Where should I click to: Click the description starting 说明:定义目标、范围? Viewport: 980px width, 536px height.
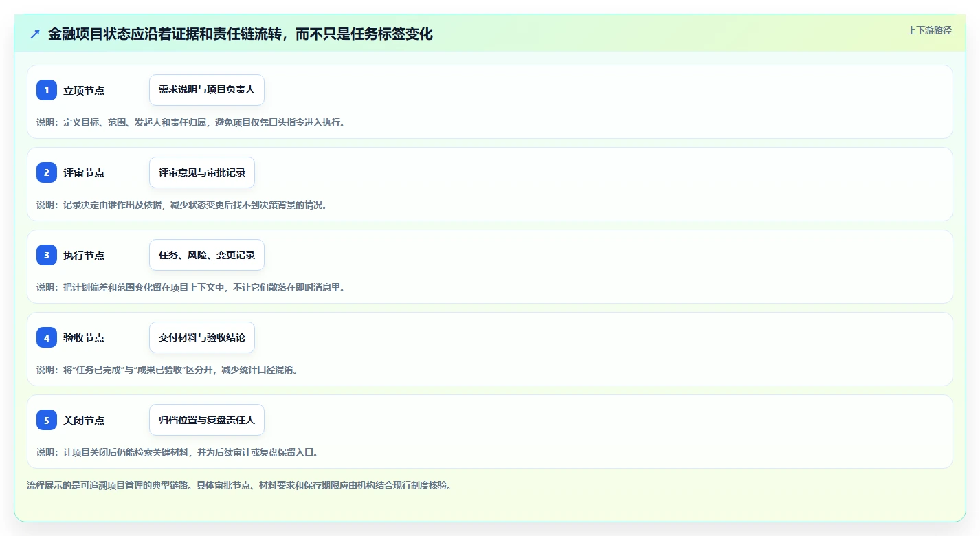click(191, 122)
